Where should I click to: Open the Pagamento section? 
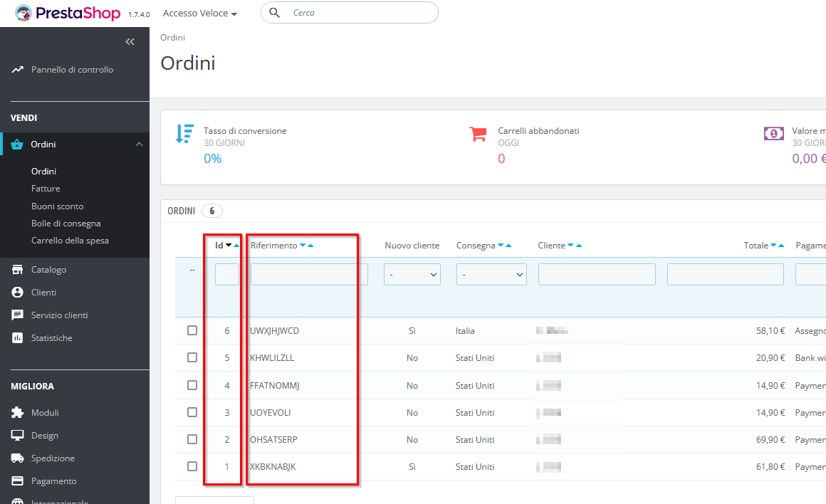53,481
